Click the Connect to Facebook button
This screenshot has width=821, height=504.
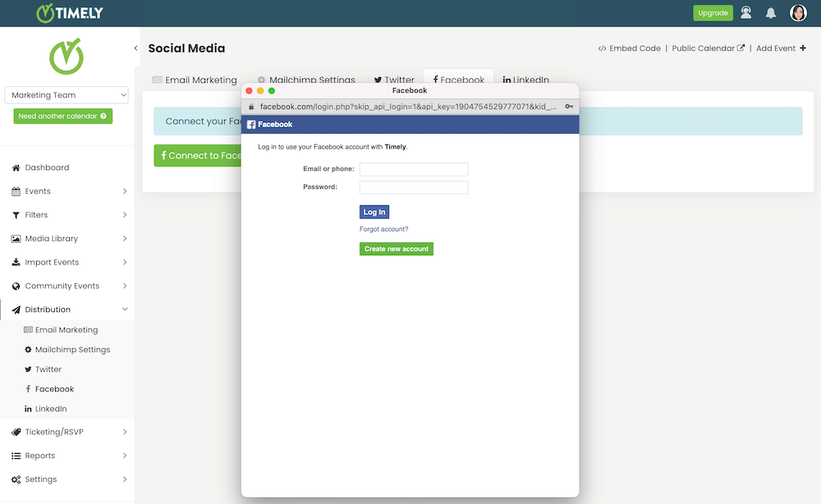pyautogui.click(x=198, y=155)
